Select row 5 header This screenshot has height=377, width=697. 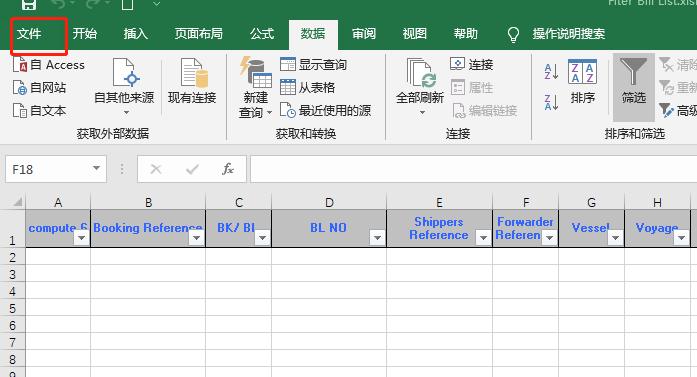click(12, 308)
